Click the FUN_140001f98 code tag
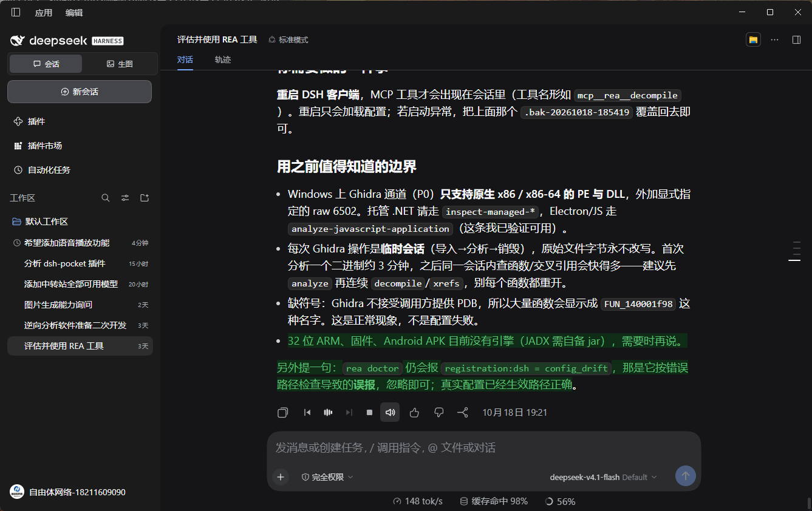This screenshot has height=511, width=812. point(638,304)
